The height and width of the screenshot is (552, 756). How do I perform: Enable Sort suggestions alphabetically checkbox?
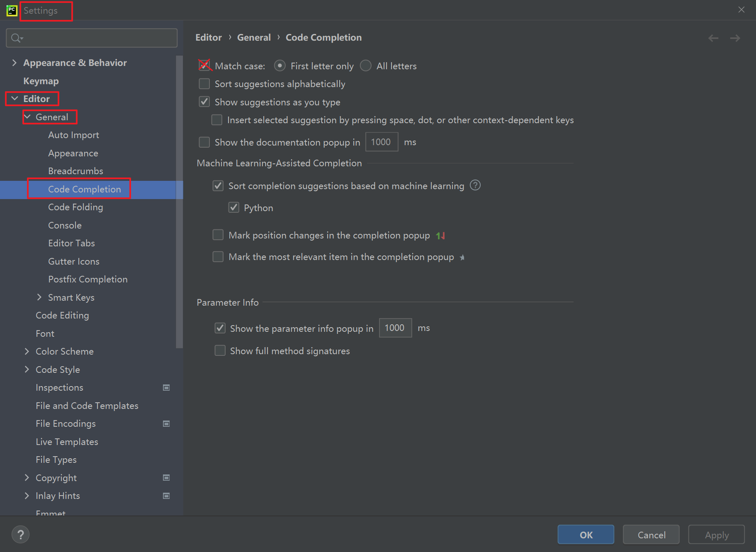point(204,84)
